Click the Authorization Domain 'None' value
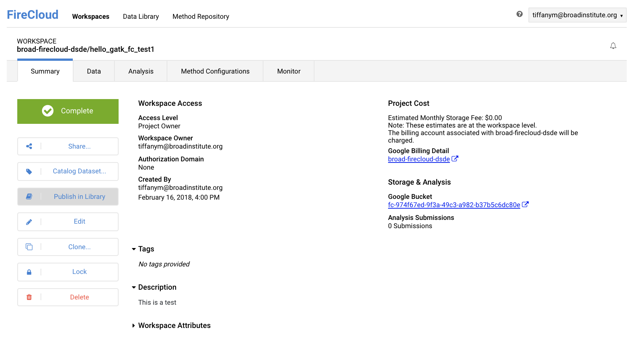 pyautogui.click(x=146, y=167)
